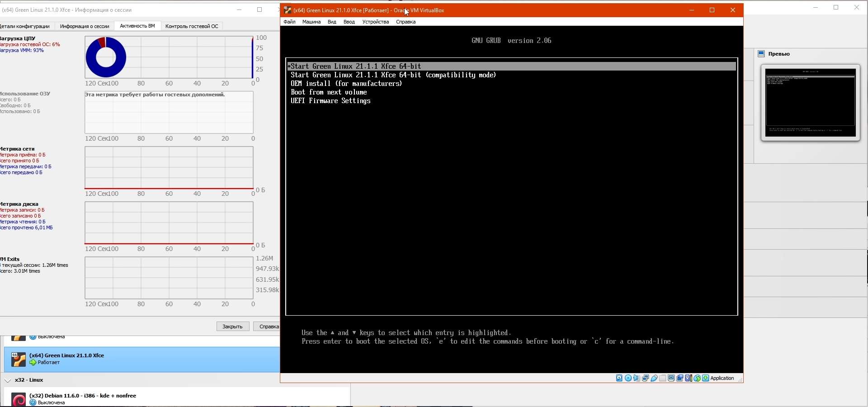The image size is (868, 407).
Task: Click the Справка button next to Закрыть
Action: tap(268, 327)
